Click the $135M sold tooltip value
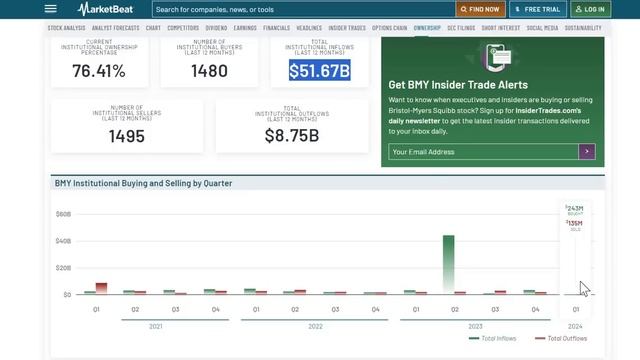 click(574, 223)
